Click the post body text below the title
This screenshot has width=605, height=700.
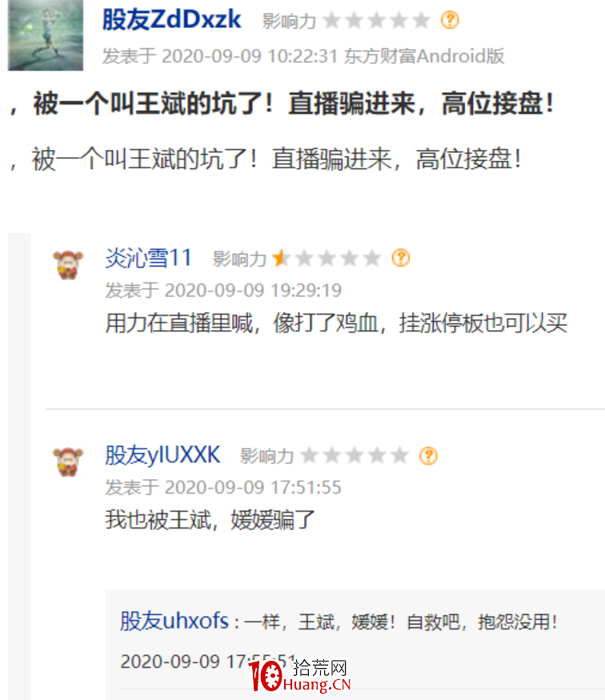266,159
